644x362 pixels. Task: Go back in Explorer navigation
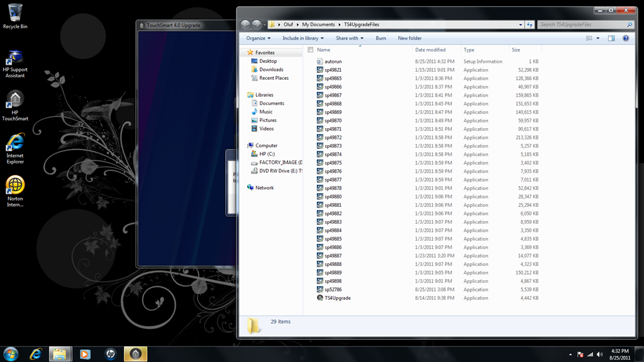[245, 25]
